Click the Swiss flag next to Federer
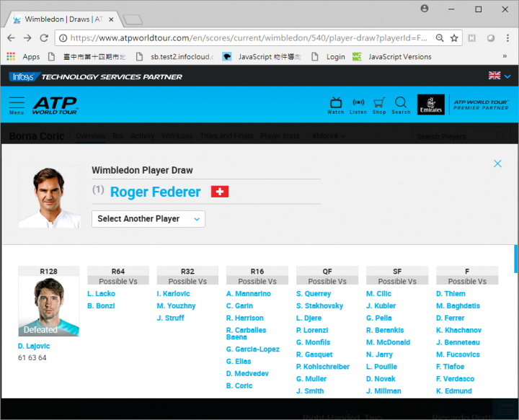The height and width of the screenshot is (420, 519). click(x=220, y=192)
